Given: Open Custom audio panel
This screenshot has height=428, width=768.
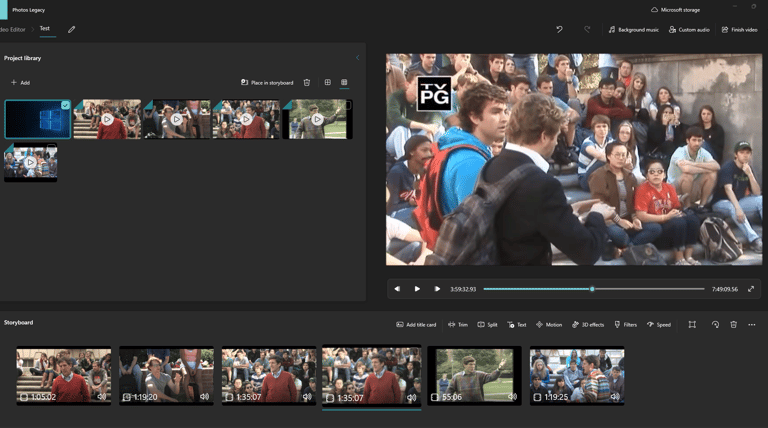Looking at the screenshot, I should click(689, 30).
